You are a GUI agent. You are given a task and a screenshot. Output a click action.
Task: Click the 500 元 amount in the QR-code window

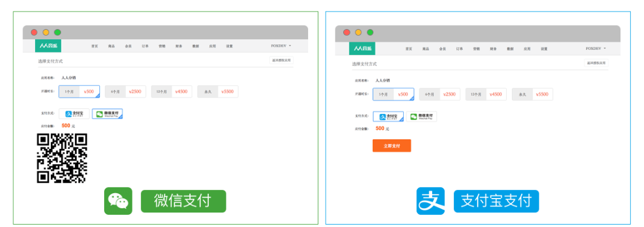coord(68,126)
